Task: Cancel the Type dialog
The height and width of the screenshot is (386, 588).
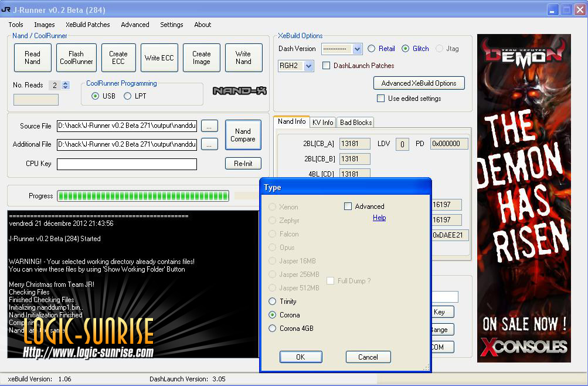Action: 368,357
